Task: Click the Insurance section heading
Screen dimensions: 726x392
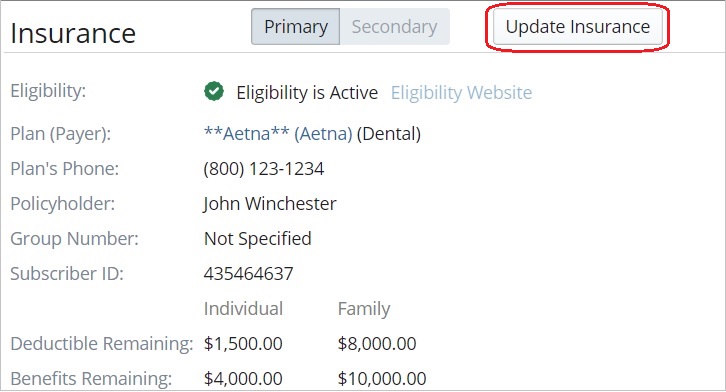Action: pyautogui.click(x=73, y=33)
